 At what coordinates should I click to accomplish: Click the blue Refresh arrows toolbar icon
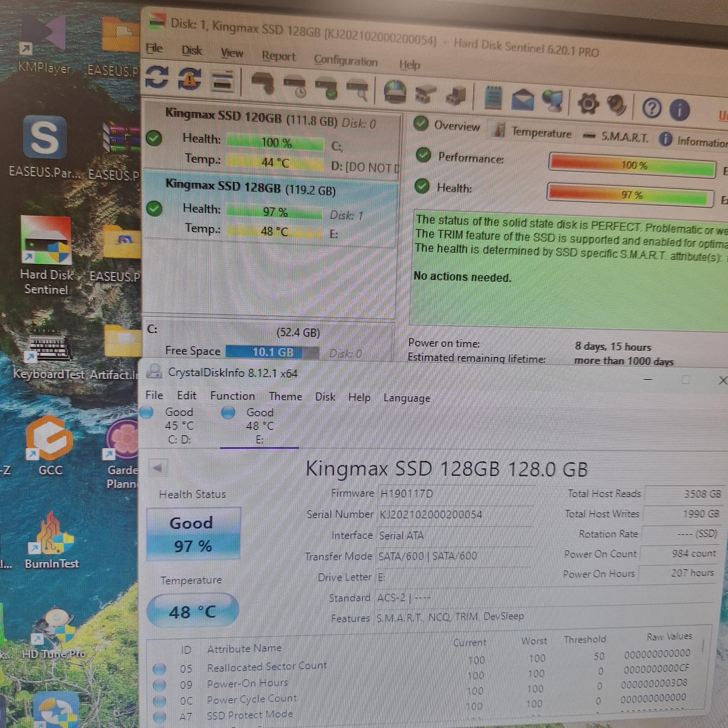click(157, 78)
